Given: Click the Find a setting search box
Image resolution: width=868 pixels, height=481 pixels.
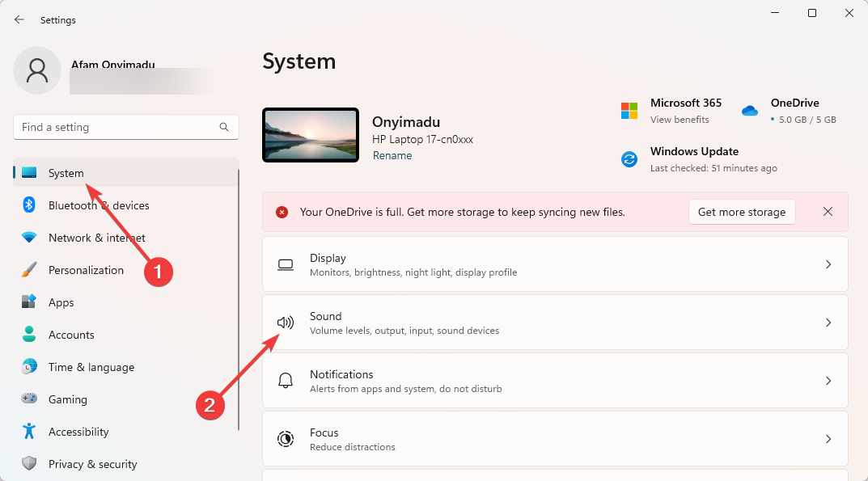Looking at the screenshot, I should 126,127.
